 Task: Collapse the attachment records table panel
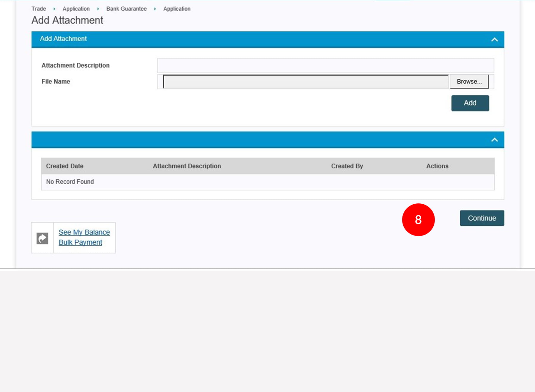click(x=494, y=140)
